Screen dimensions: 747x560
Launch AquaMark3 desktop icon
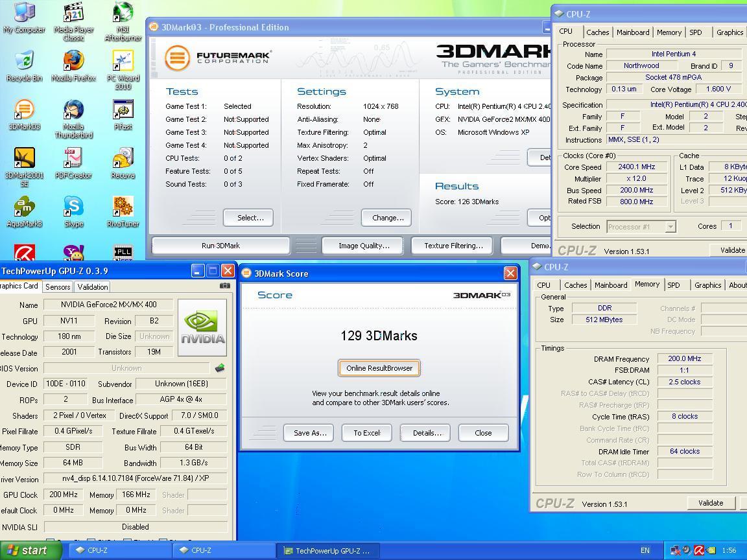pyautogui.click(x=24, y=212)
